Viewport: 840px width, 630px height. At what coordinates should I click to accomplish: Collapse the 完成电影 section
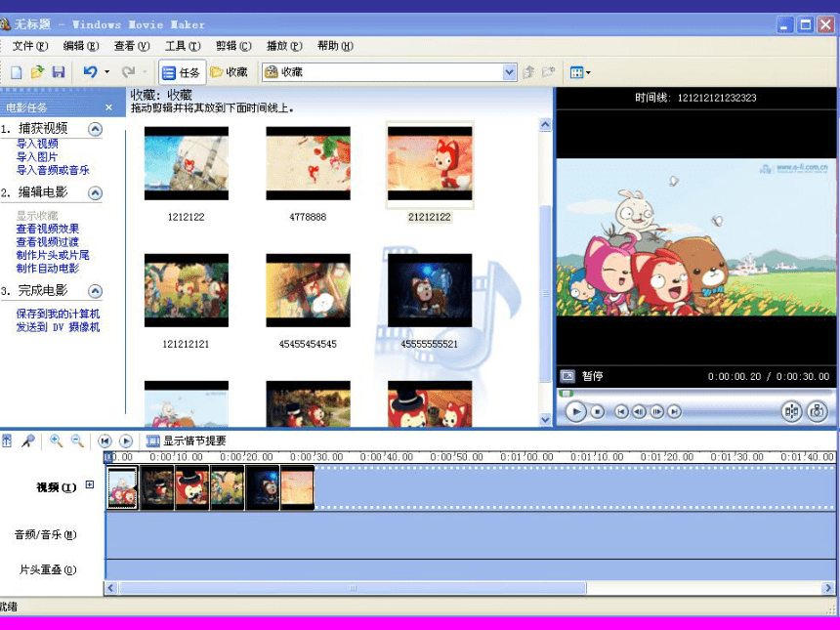click(95, 291)
